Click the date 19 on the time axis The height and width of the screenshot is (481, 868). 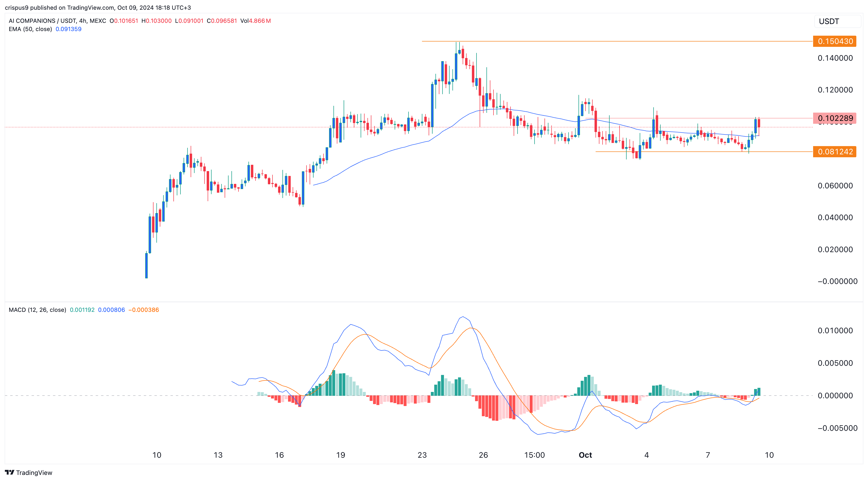pyautogui.click(x=341, y=455)
